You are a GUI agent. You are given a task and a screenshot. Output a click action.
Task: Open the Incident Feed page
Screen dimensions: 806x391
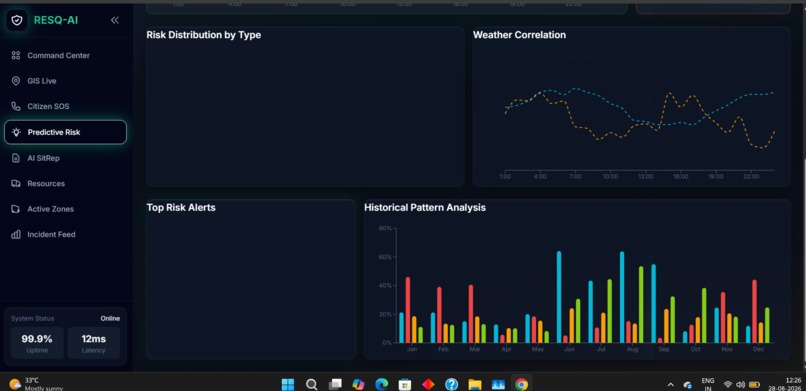coord(65,234)
